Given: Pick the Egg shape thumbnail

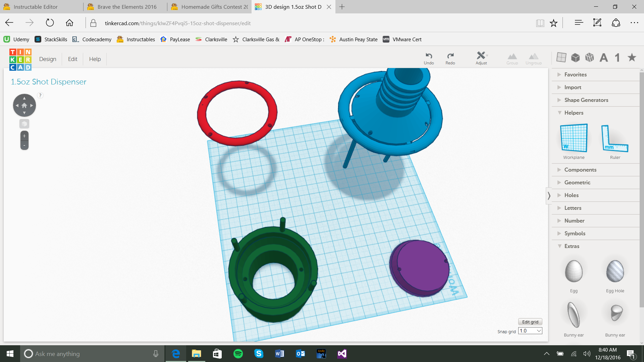Looking at the screenshot, I should (x=574, y=271).
